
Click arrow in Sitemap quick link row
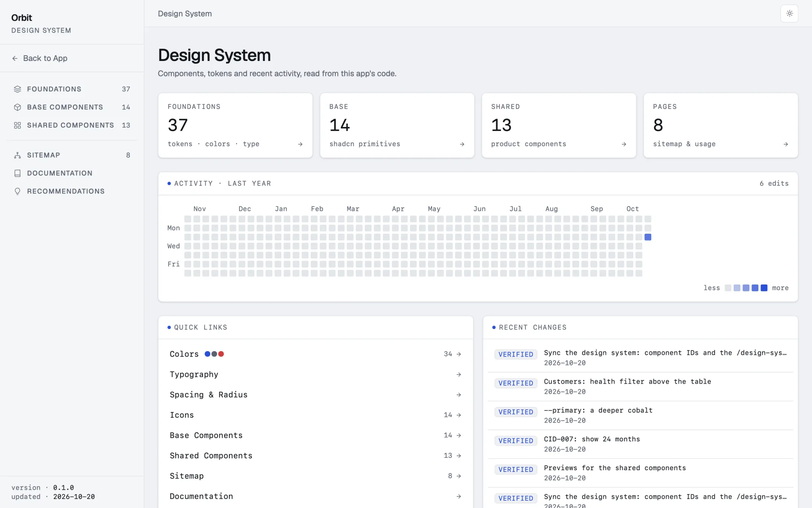point(459,476)
